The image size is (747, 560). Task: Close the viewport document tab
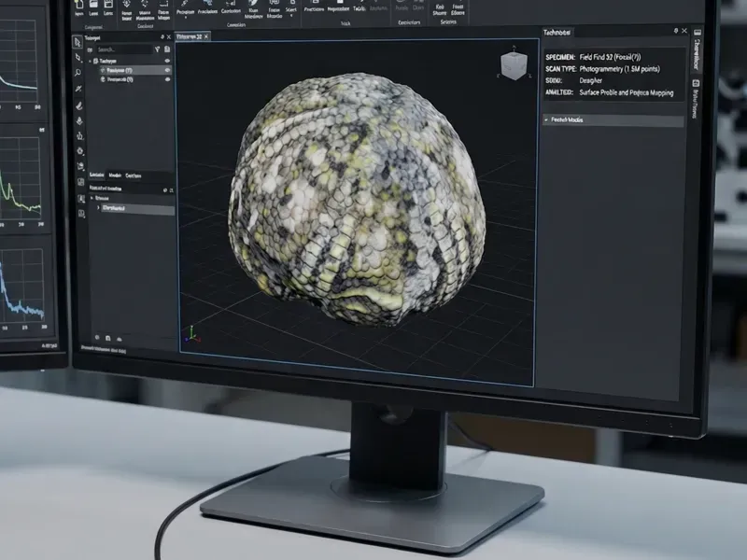coord(208,35)
